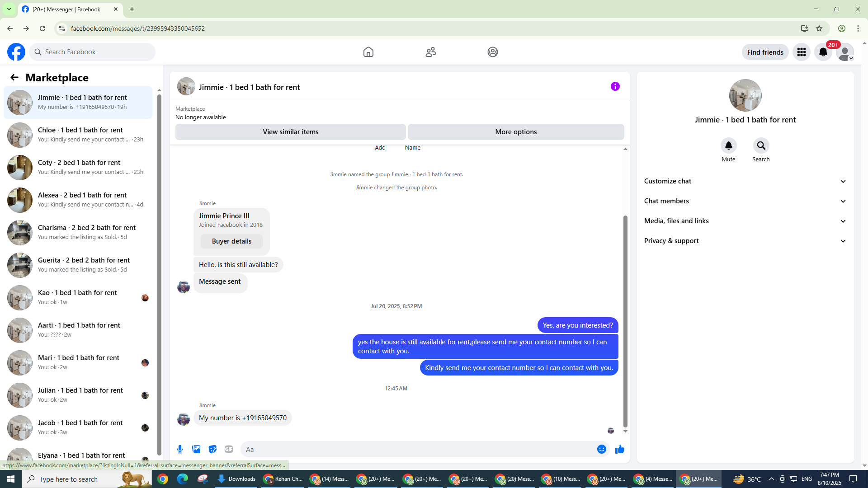Mute this conversation with bell icon

[x=728, y=146]
